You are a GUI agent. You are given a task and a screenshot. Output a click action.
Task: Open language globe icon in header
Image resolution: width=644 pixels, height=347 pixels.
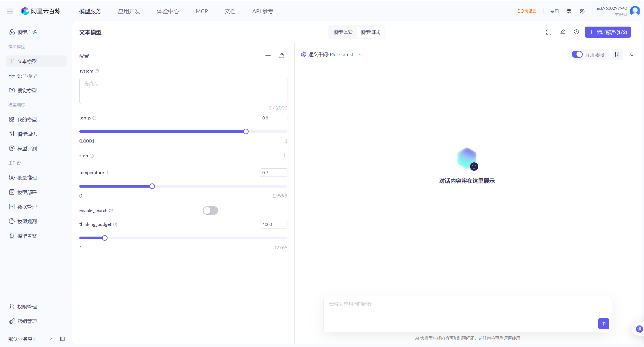coord(569,11)
